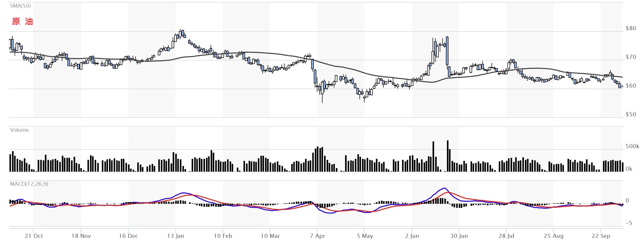Viewport: 644px width, 244px height.
Task: Click the $70 price axis label
Action: (x=631, y=57)
